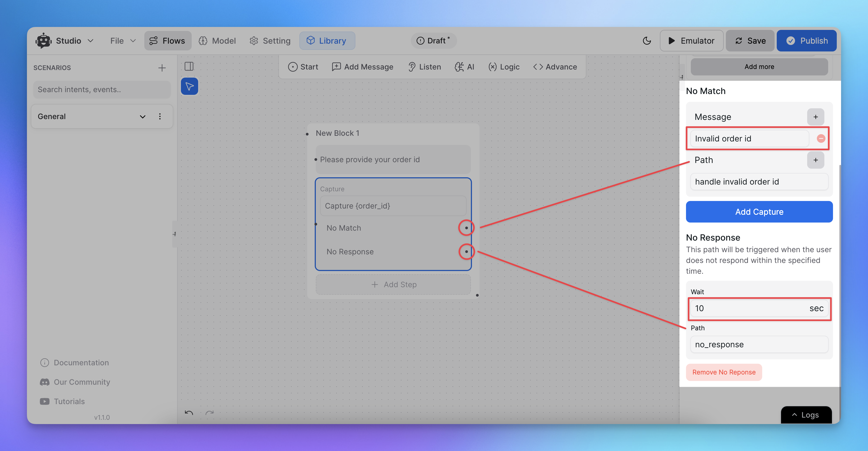Select the pointer cursor tool

click(189, 86)
